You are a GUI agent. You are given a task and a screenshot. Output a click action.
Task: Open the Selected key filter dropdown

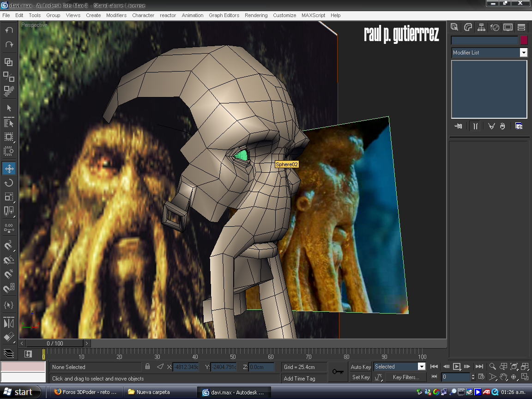[x=399, y=367]
